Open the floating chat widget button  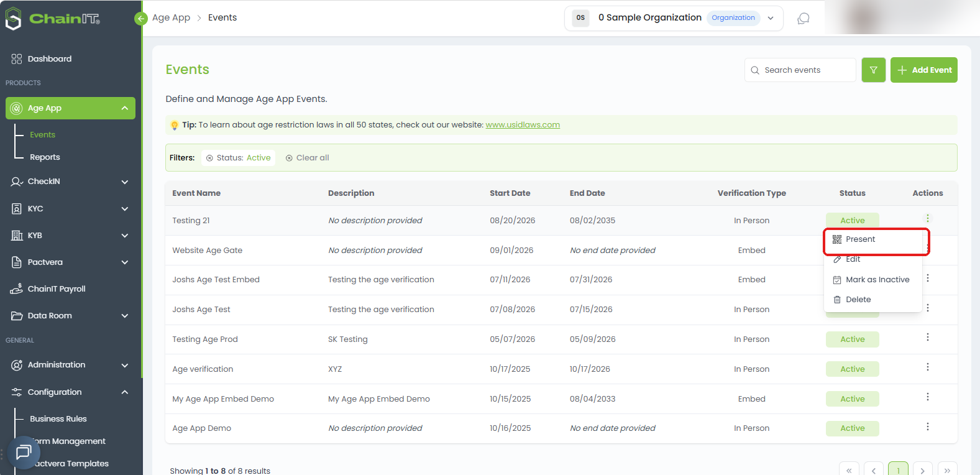24,452
